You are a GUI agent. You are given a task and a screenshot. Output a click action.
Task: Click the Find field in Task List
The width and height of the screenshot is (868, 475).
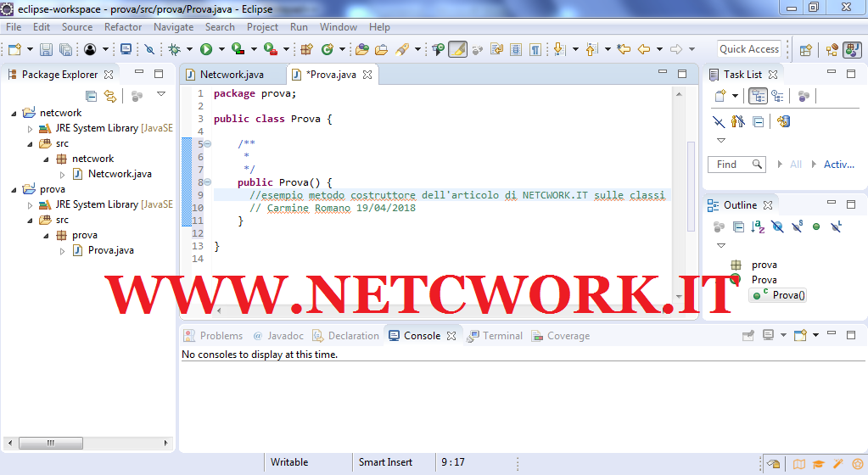click(x=736, y=165)
